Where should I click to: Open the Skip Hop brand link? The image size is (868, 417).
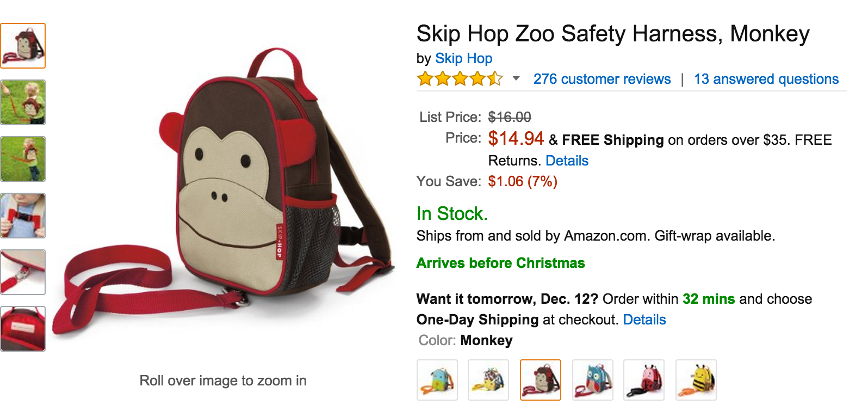463,58
